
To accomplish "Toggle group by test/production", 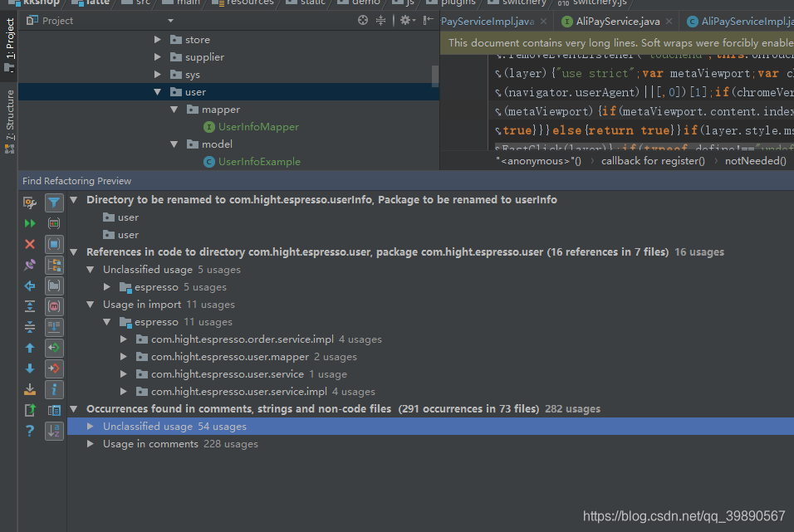I will [x=54, y=224].
